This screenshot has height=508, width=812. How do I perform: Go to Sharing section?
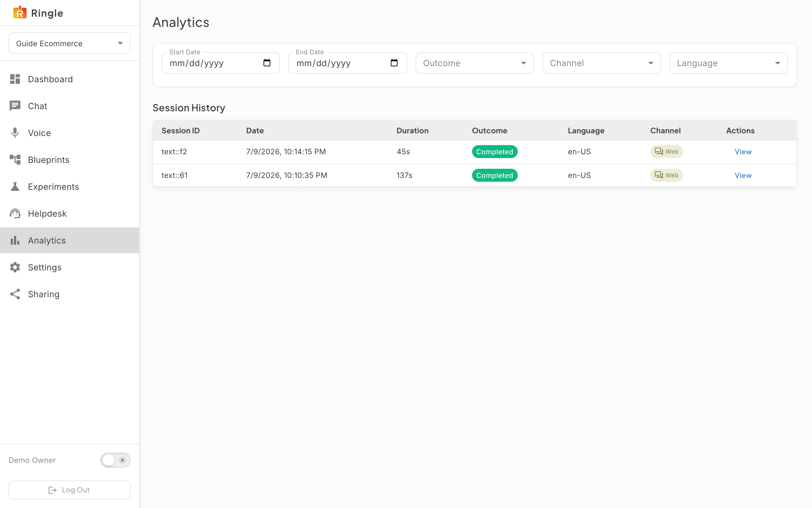click(70, 294)
